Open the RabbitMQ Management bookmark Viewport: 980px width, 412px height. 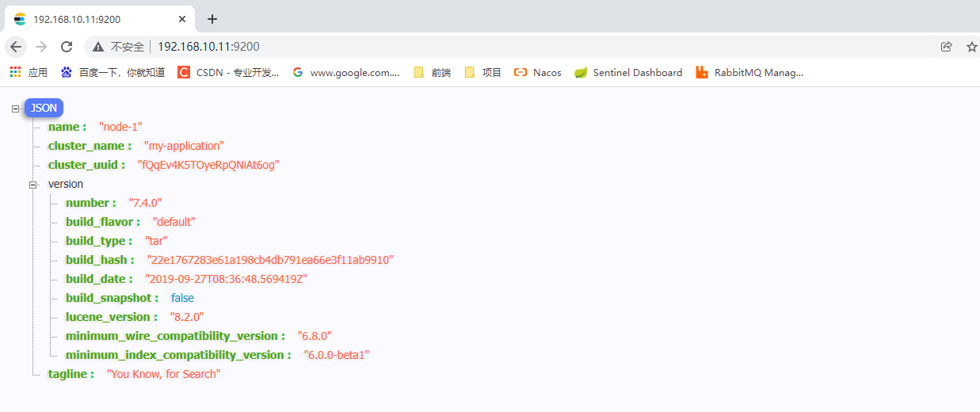point(749,72)
